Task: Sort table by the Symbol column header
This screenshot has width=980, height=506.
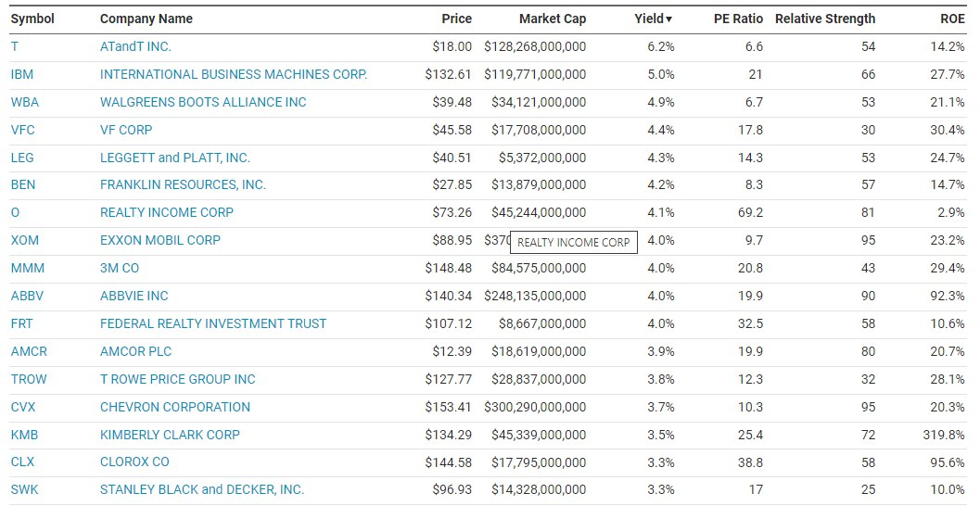Action: tap(32, 19)
